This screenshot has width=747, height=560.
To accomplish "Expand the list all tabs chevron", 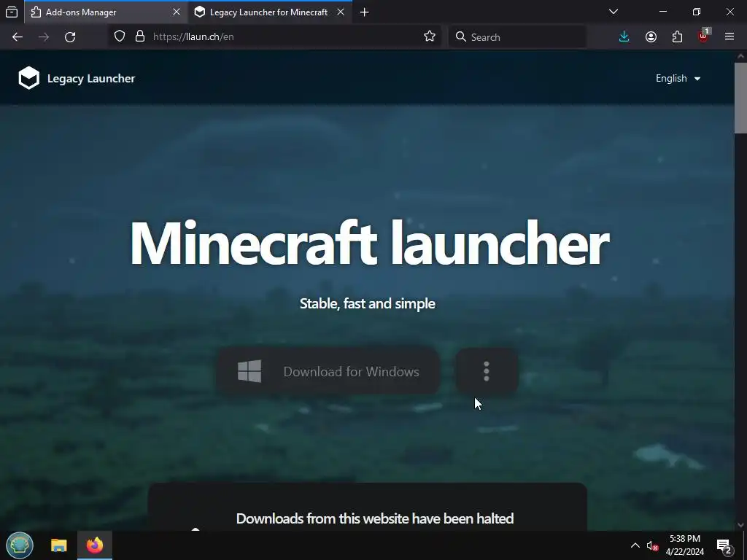I will pyautogui.click(x=614, y=12).
